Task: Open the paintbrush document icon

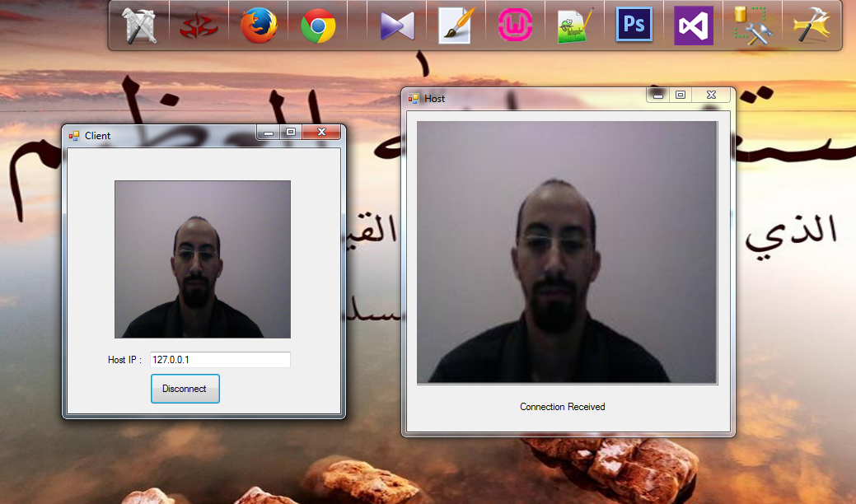Action: (x=455, y=26)
